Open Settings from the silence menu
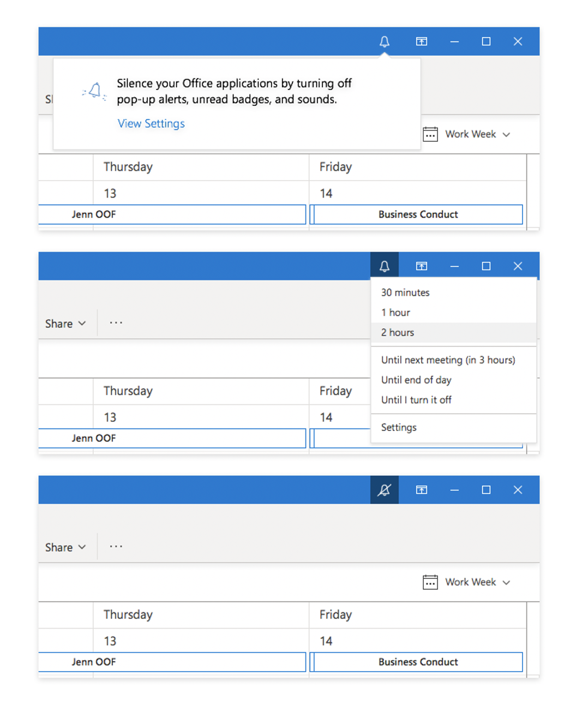This screenshot has height=717, width=588. tap(399, 427)
